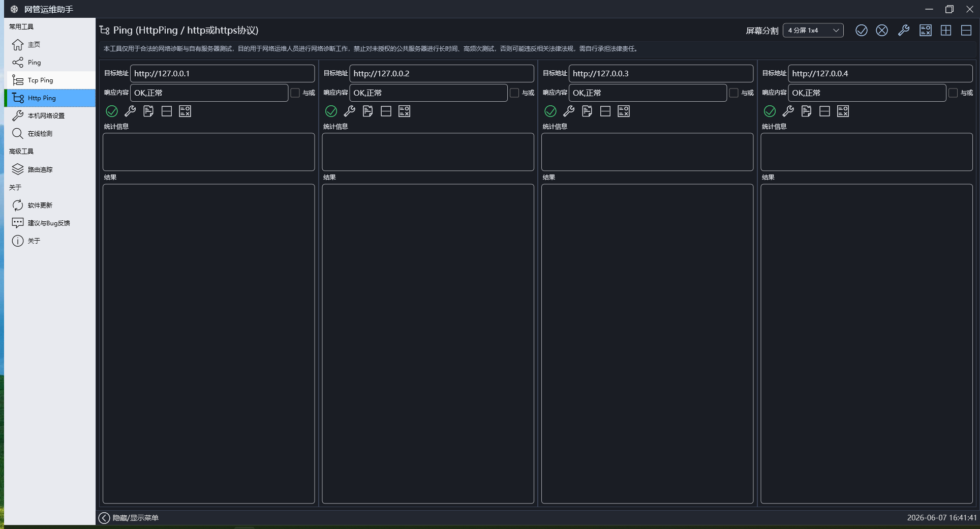Start ping for the http://127.0.0.3 panel
The height and width of the screenshot is (529, 980).
pos(550,111)
